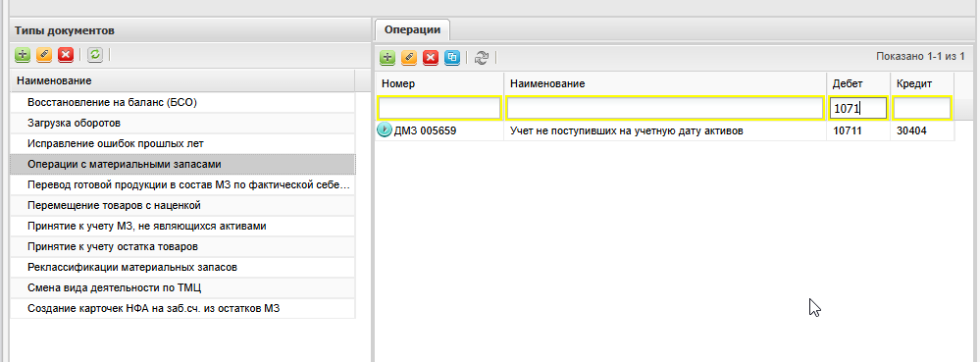Image resolution: width=980 pixels, height=362 pixels.
Task: Click credit value 30404
Action: pos(911,131)
